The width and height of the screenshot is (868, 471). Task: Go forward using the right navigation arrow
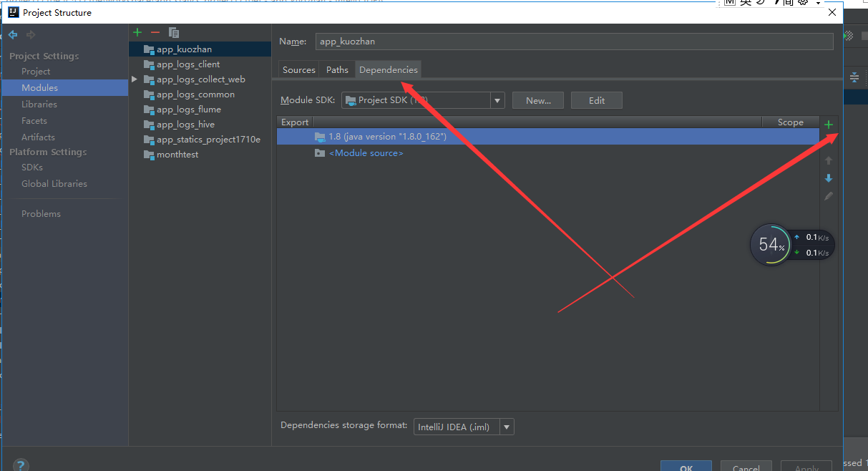[31, 34]
